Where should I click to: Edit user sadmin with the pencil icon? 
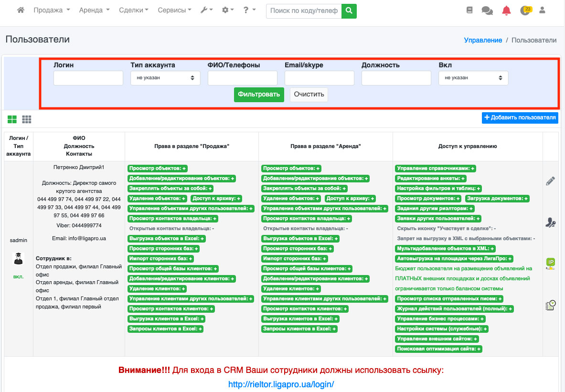(550, 181)
